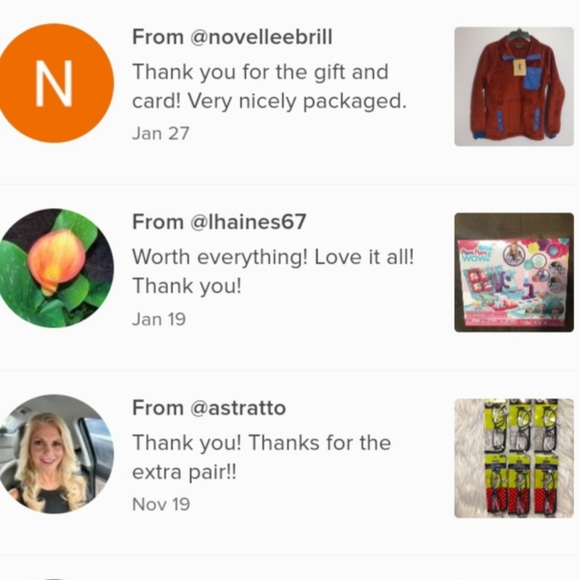Tap the Nov 19 date stamp

pos(161,504)
